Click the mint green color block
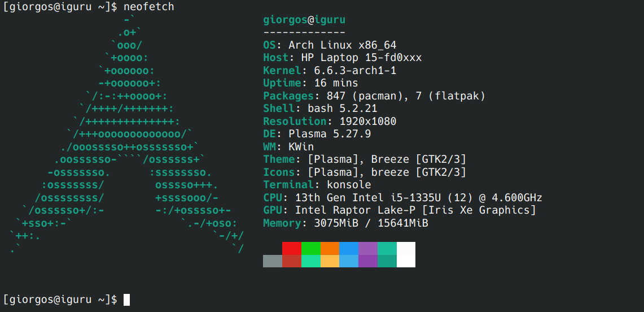The image size is (644, 312). point(311,261)
